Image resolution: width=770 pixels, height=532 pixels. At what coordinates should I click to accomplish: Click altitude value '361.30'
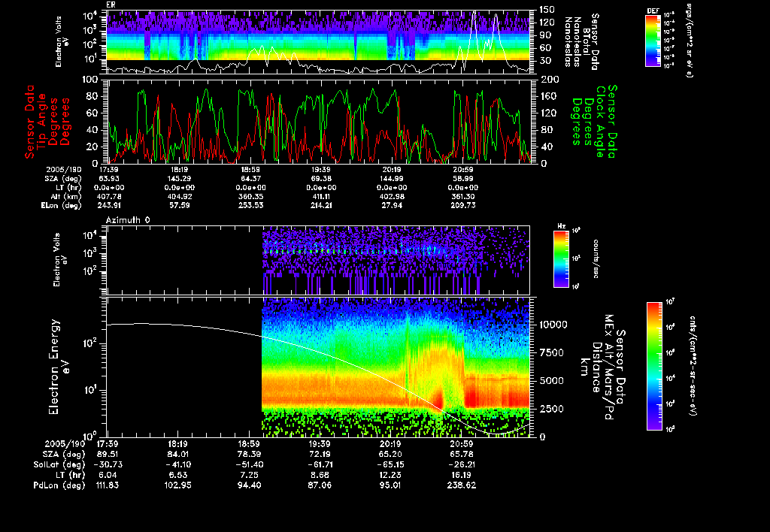[462, 196]
